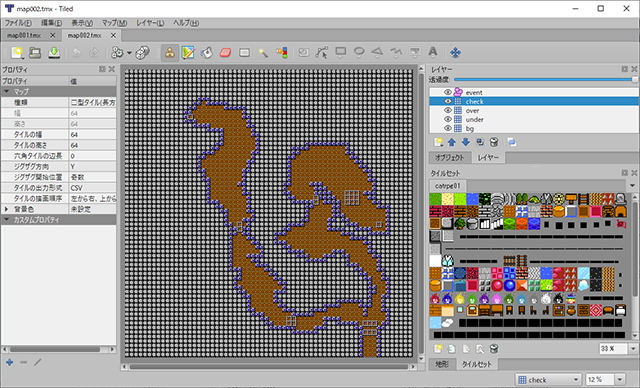Switch to the オブジェクト tab
The width and height of the screenshot is (640, 388).
click(449, 157)
